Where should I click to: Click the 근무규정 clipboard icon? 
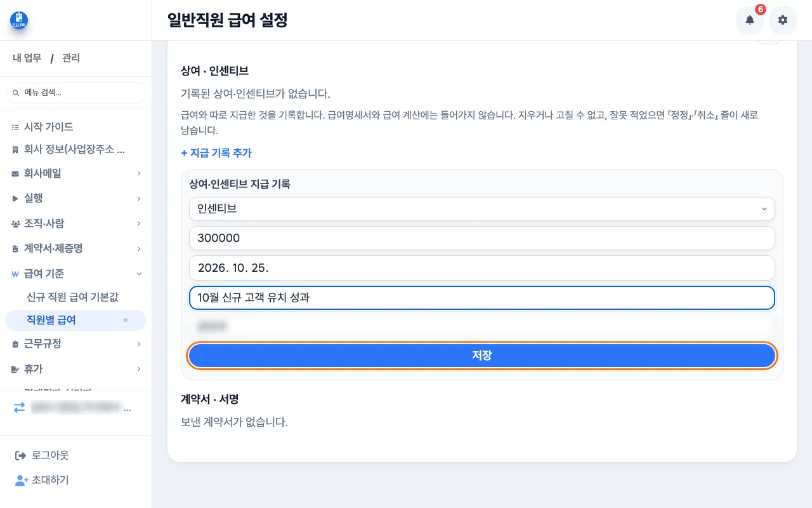point(15,344)
